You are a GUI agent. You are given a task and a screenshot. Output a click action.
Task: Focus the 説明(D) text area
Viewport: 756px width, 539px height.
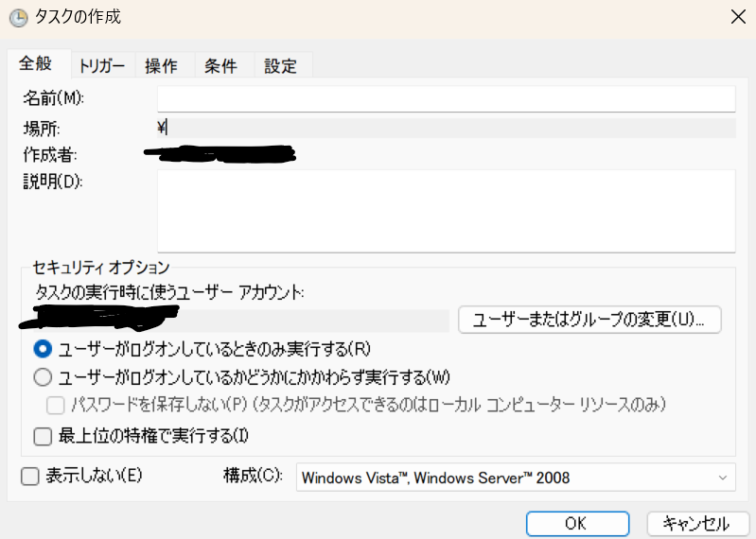click(x=446, y=211)
